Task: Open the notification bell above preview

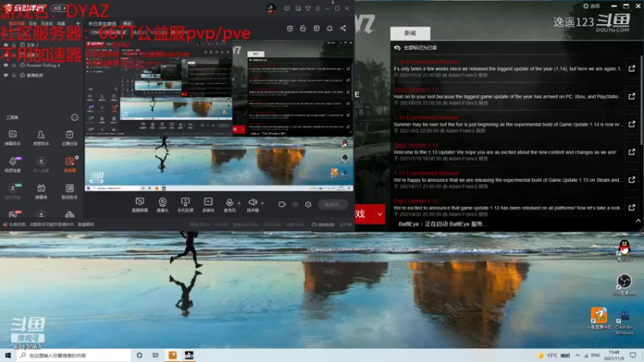Action: tap(329, 28)
